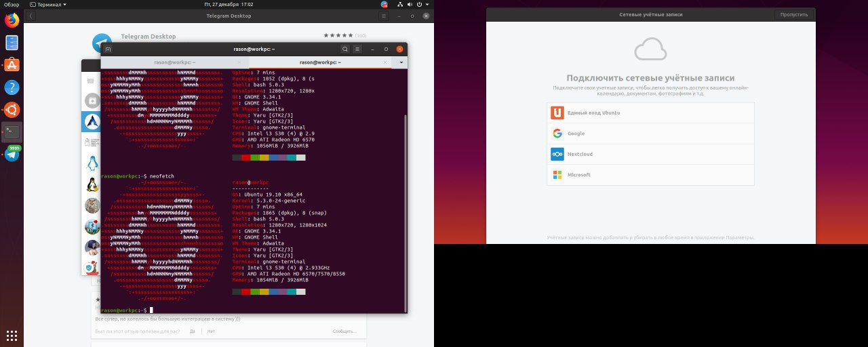The image size is (868, 347).
Task: Switch to the first rason@workpc terminal tab
Action: coord(174,62)
